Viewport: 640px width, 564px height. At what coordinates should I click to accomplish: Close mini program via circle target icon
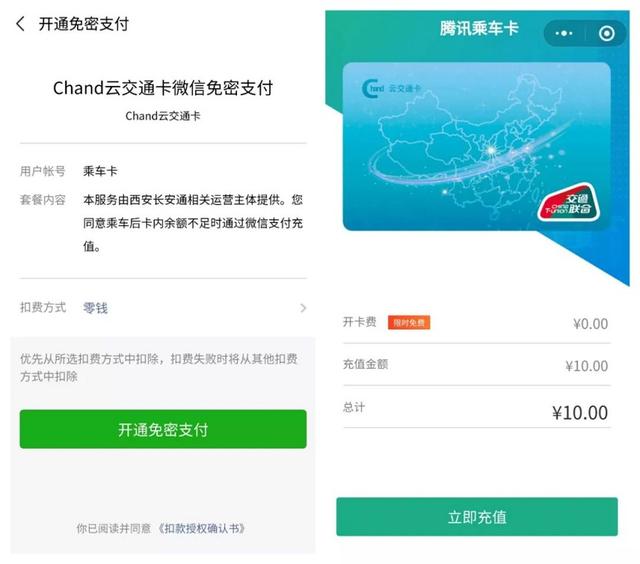coord(607,33)
